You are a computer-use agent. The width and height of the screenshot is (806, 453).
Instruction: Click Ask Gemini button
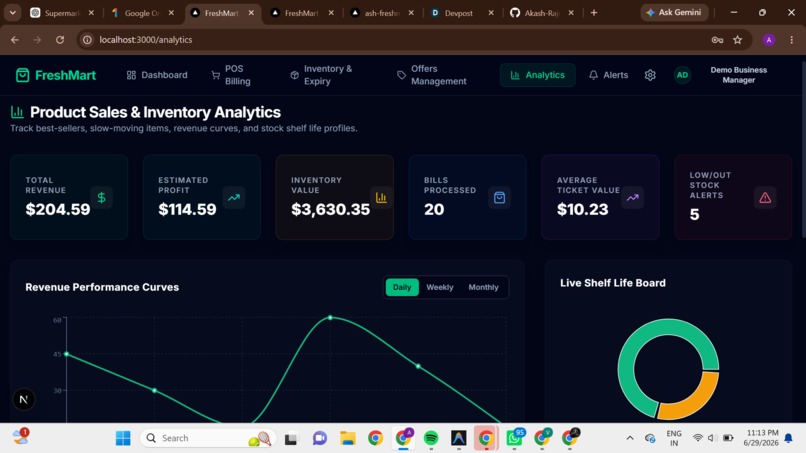point(674,12)
